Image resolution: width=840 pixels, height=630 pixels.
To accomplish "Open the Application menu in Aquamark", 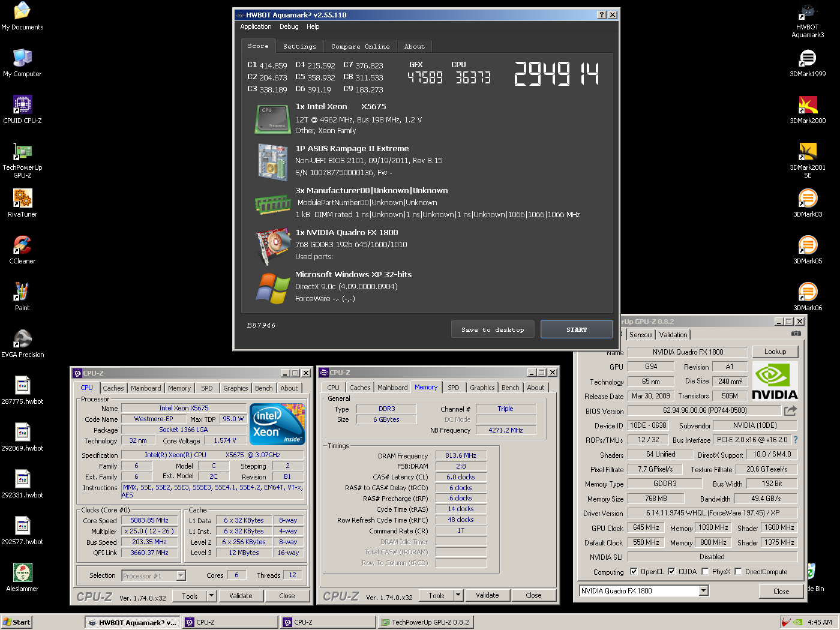I will click(x=256, y=26).
